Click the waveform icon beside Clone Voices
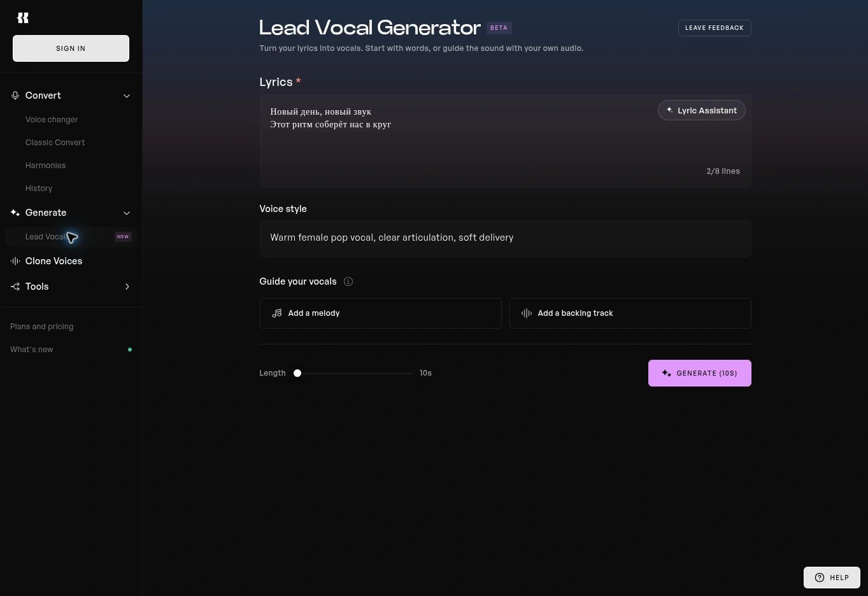The height and width of the screenshot is (596, 868). (15, 261)
